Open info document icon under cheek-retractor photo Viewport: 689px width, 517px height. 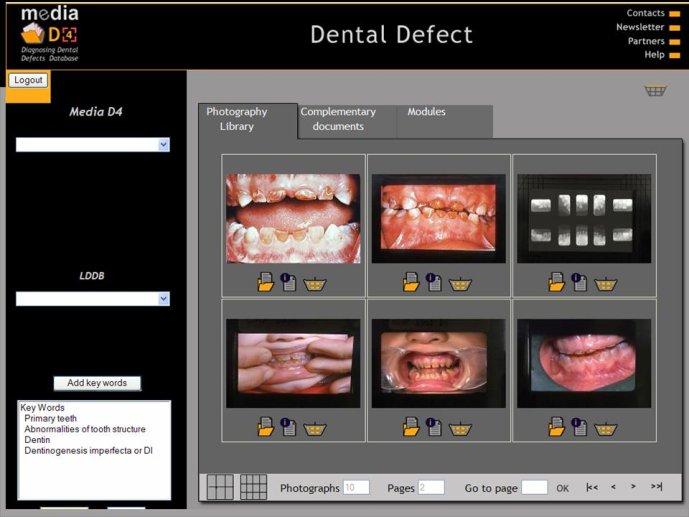tap(434, 427)
